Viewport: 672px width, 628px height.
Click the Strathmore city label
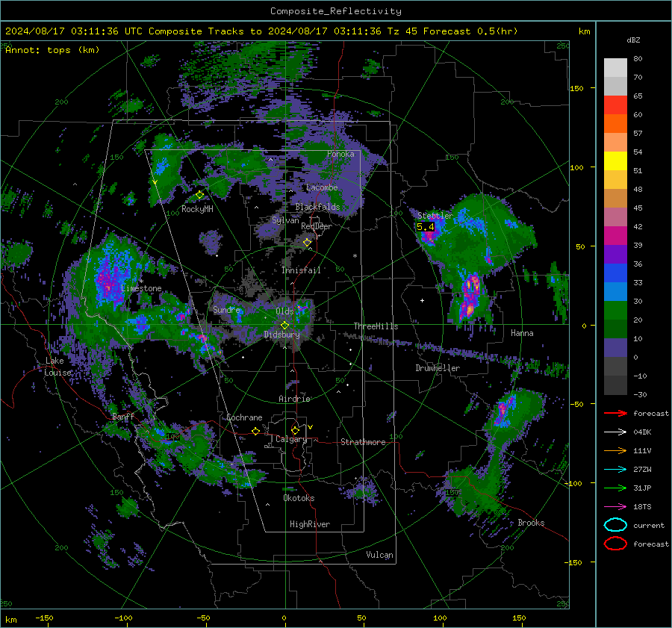point(363,442)
